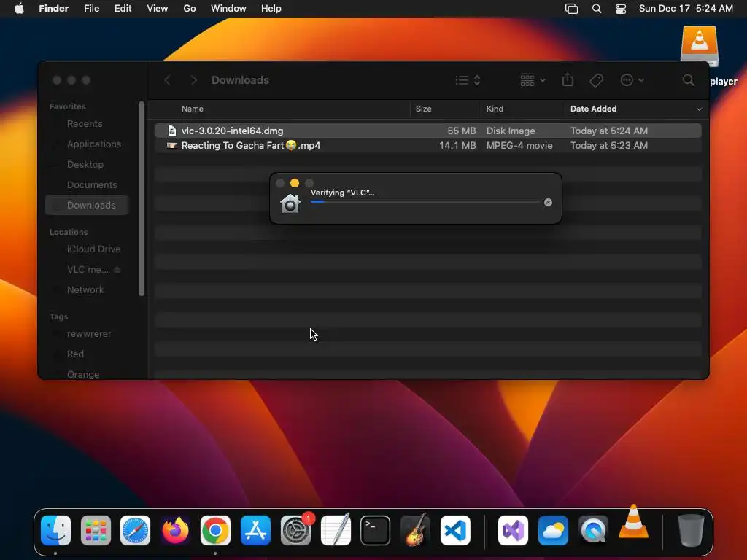Open App Store from the Dock
747x560 pixels.
tap(255, 531)
